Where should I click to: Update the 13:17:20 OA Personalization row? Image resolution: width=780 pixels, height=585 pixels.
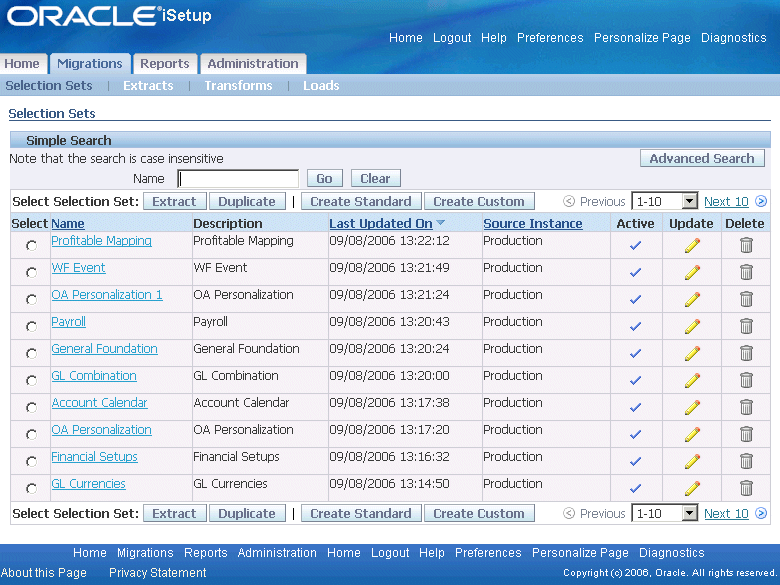[692, 434]
